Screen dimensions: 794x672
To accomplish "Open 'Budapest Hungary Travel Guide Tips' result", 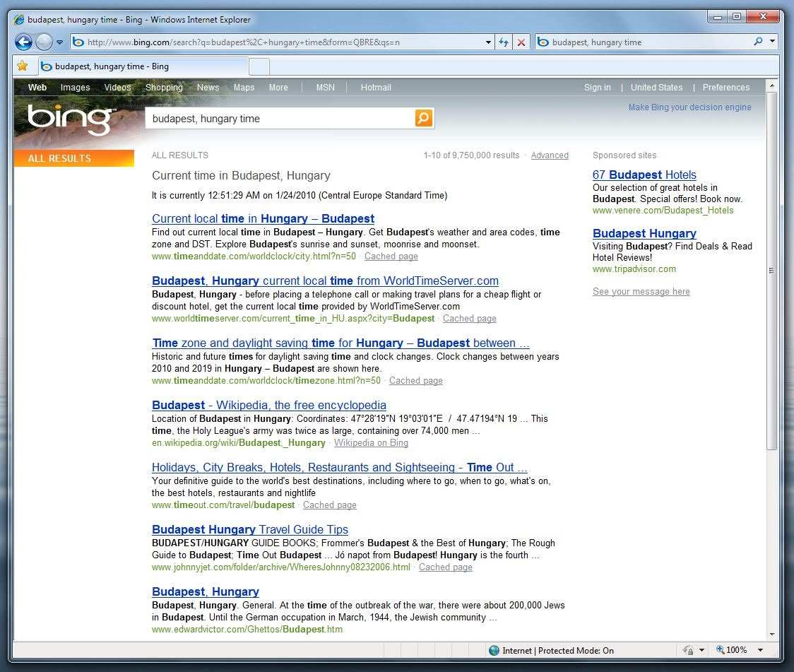I will (x=249, y=529).
